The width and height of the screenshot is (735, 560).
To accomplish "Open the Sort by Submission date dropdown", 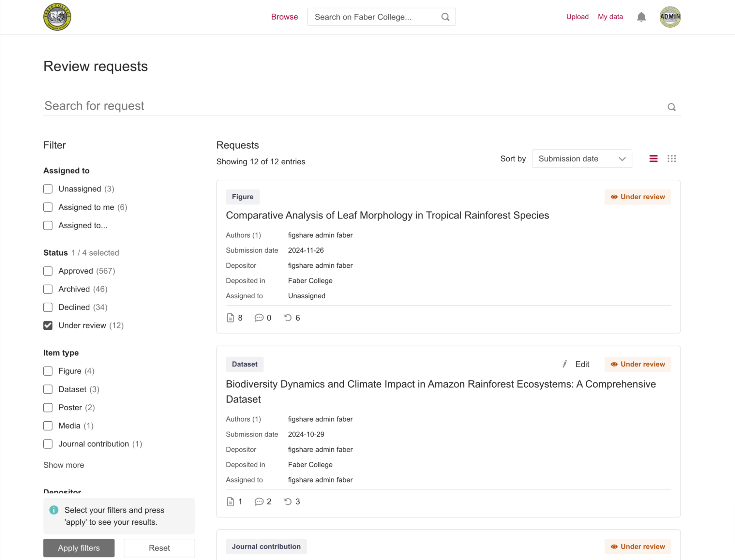I will pos(581,159).
